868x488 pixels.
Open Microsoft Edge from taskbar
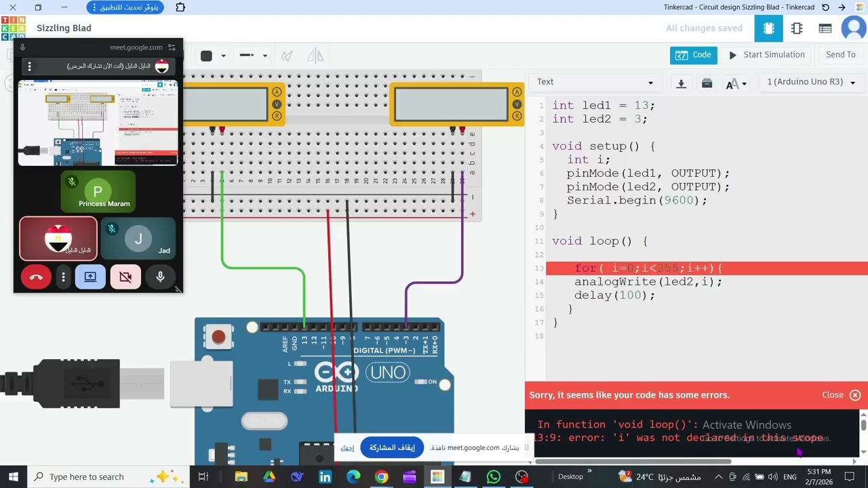(x=353, y=476)
